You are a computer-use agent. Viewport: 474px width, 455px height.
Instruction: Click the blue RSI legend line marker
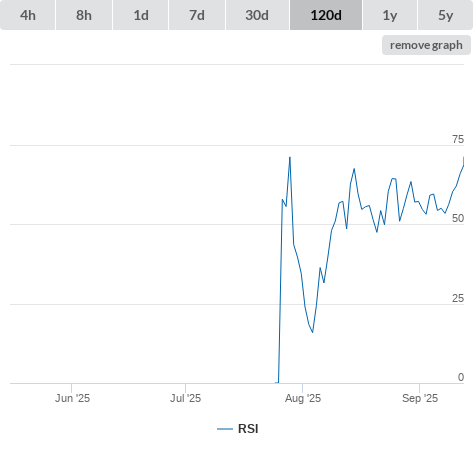coord(225,429)
